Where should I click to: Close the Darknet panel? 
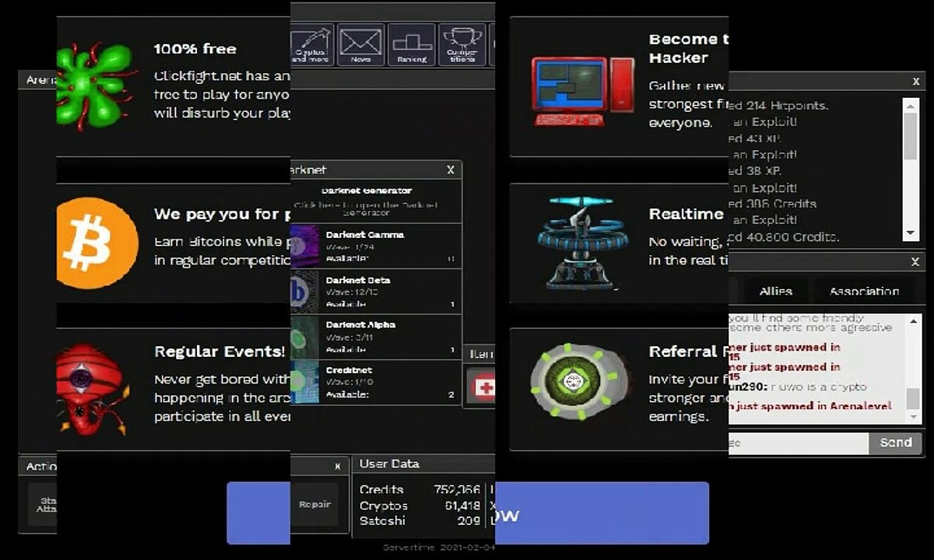450,170
